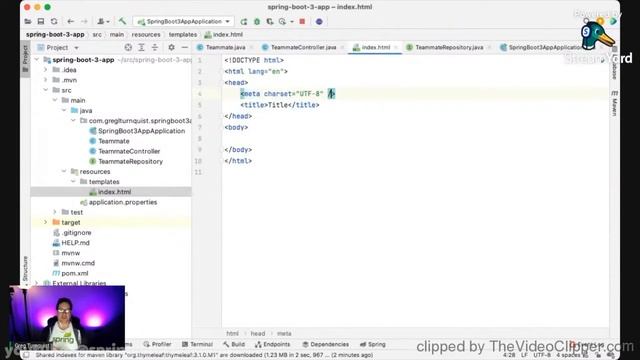Navigate forward with the right arrow
The width and height of the screenshot is (640, 360).
coord(84,21)
